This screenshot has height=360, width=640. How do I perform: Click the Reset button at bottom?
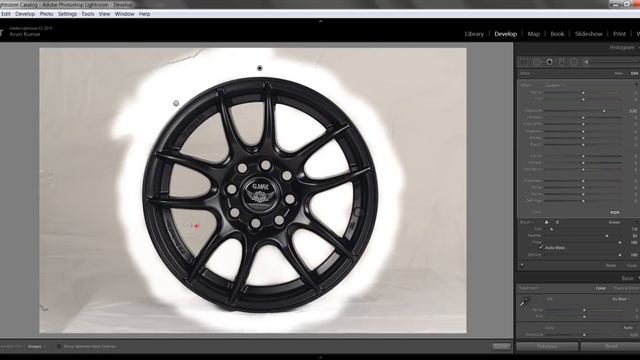pos(611,347)
